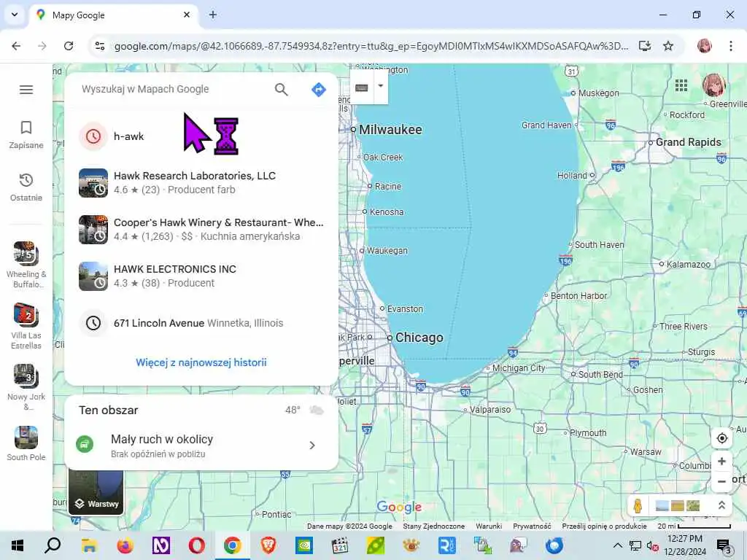The image size is (747, 560).
Task: Open the Chrome tab search dropdown
Action: (15, 15)
